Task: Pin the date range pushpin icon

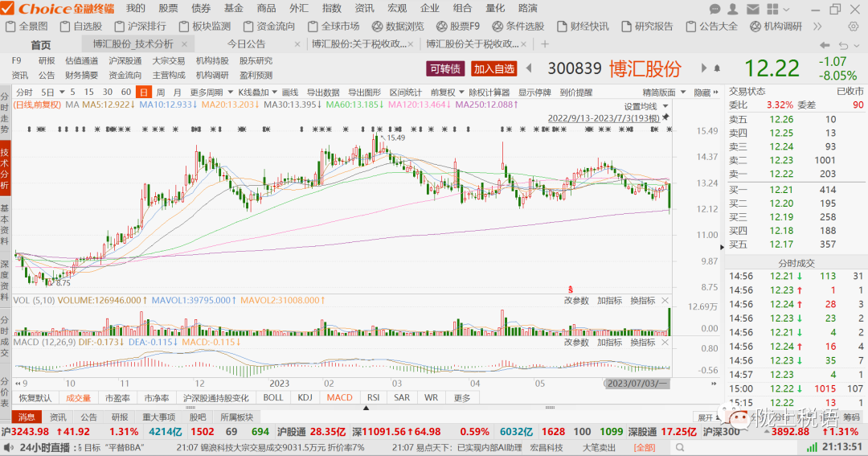Action: point(666,117)
